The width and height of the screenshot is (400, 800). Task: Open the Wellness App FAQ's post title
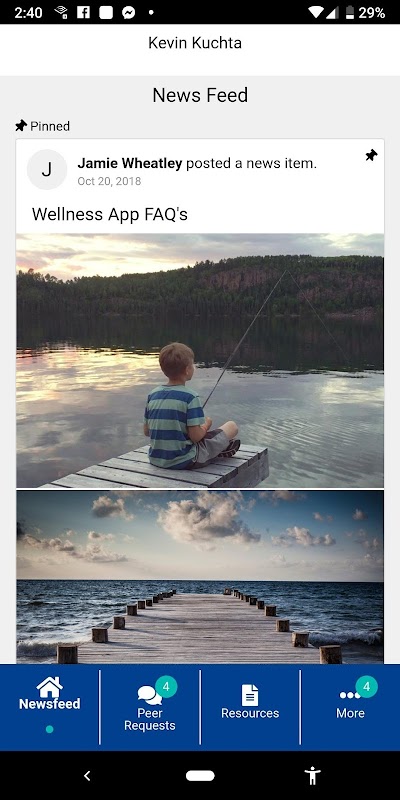[x=110, y=214]
